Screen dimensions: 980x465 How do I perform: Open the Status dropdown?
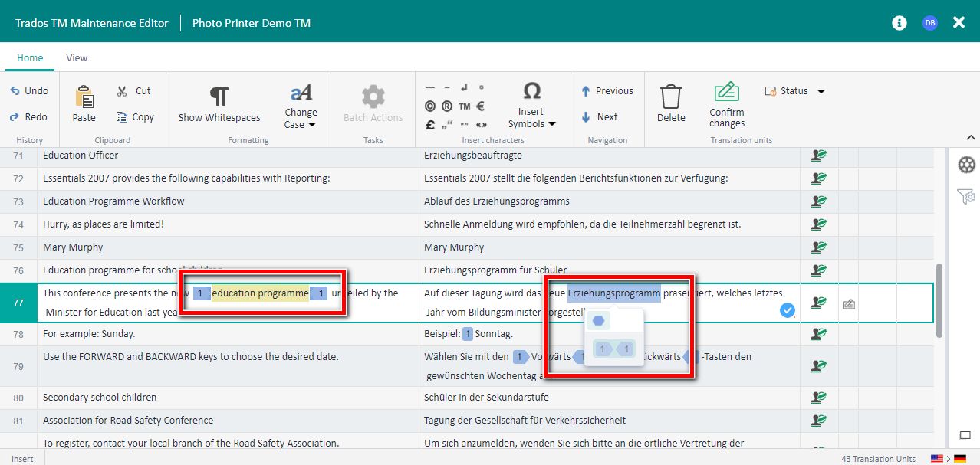[x=794, y=90]
